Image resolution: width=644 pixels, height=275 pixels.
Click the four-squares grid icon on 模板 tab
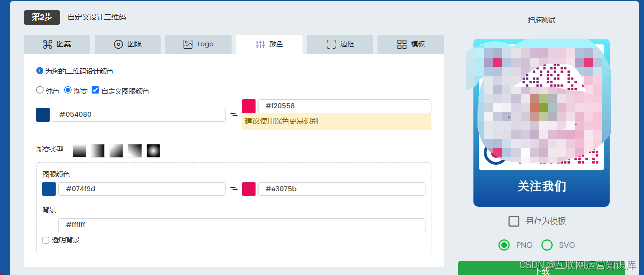(402, 44)
